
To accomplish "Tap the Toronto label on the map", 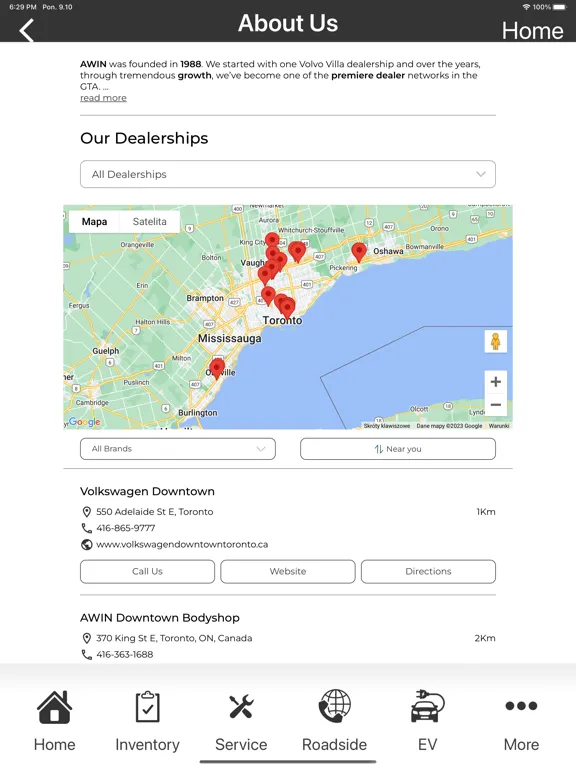I will [x=283, y=320].
